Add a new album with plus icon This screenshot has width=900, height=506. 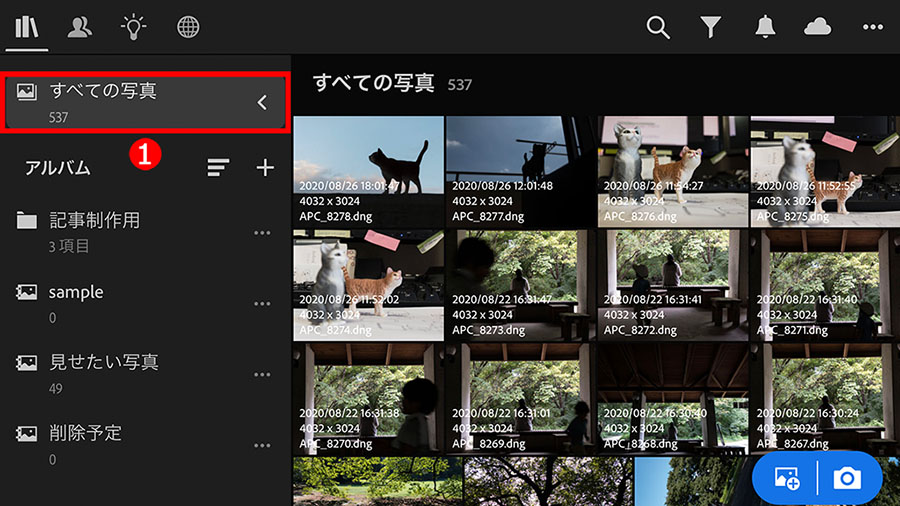(265, 168)
